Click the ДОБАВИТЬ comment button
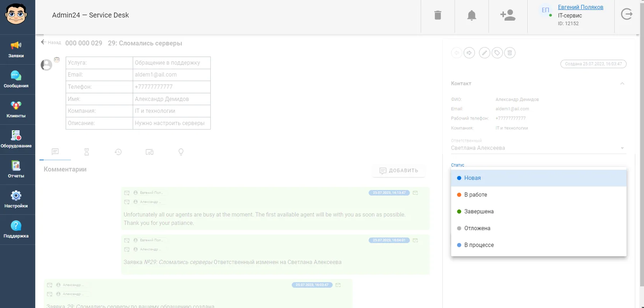Screen dimensions: 644x308 (x=399, y=170)
